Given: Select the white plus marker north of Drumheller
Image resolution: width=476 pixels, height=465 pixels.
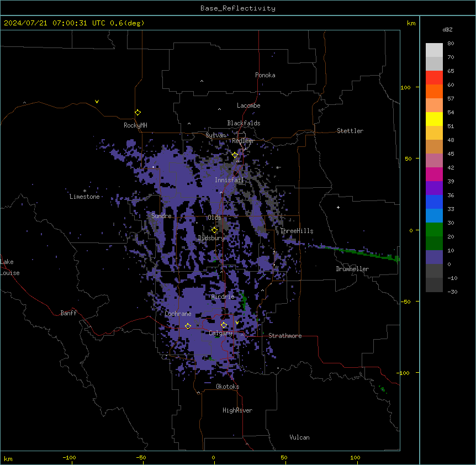Looking at the screenshot, I should click(338, 207).
